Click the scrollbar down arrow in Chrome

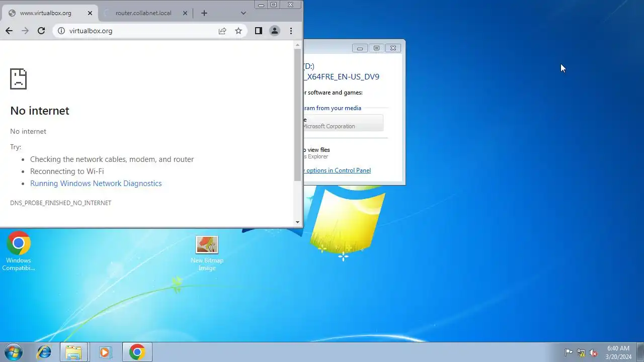pos(297,222)
